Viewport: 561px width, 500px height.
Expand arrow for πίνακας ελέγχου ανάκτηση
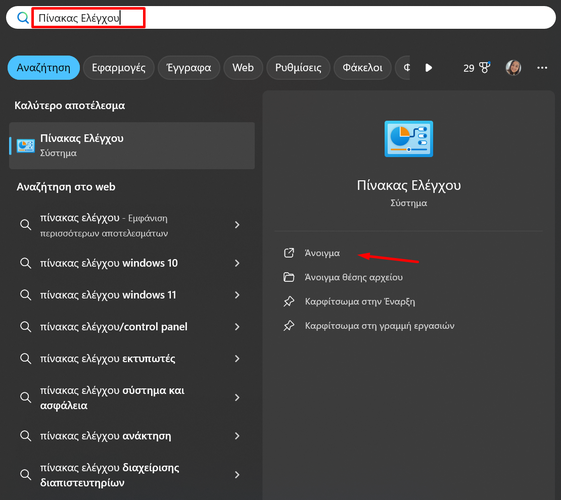(x=237, y=436)
